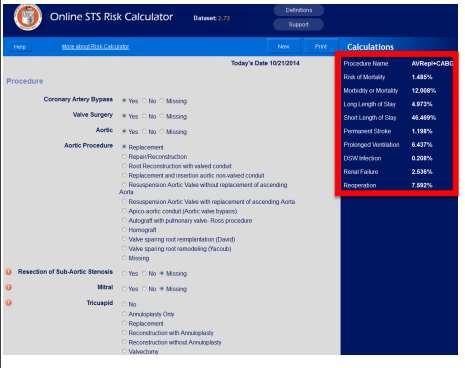
Task: Select No for Coronary Artery Bypass
Action: (x=144, y=100)
